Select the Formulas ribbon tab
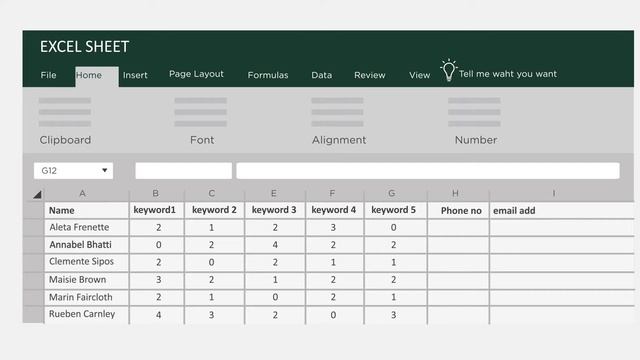This screenshot has width=640, height=360. point(268,75)
